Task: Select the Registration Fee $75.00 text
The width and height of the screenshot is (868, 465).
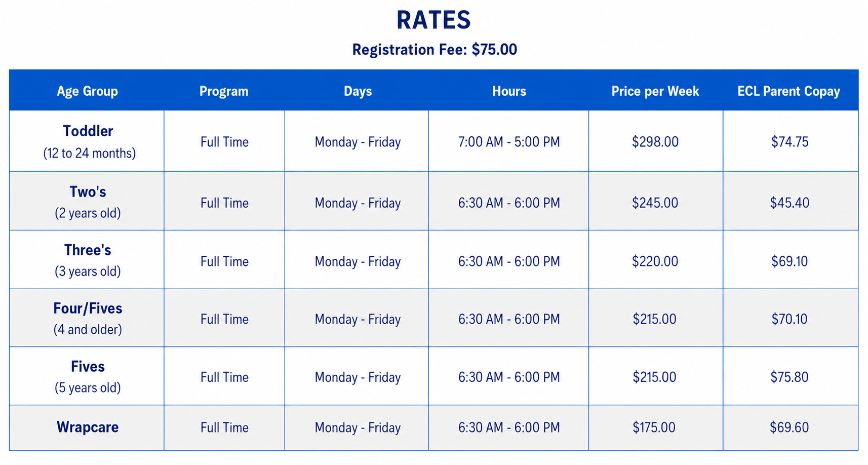Action: click(435, 50)
